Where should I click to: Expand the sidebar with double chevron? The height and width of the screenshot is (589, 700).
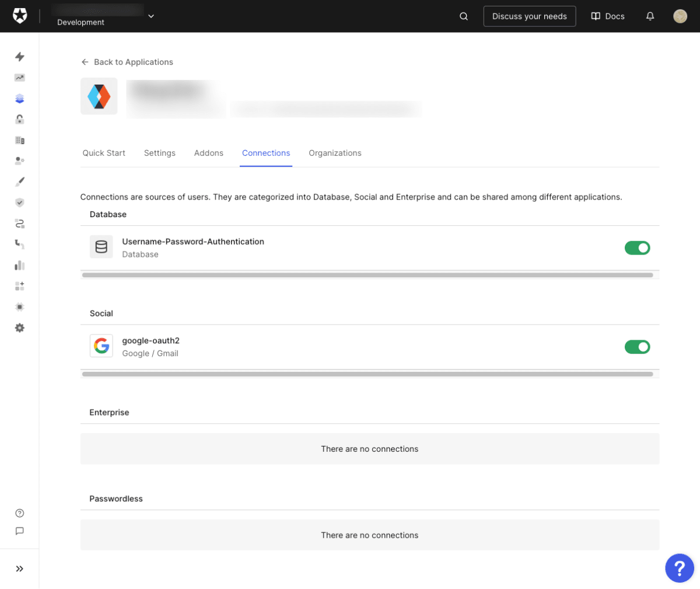coord(20,569)
